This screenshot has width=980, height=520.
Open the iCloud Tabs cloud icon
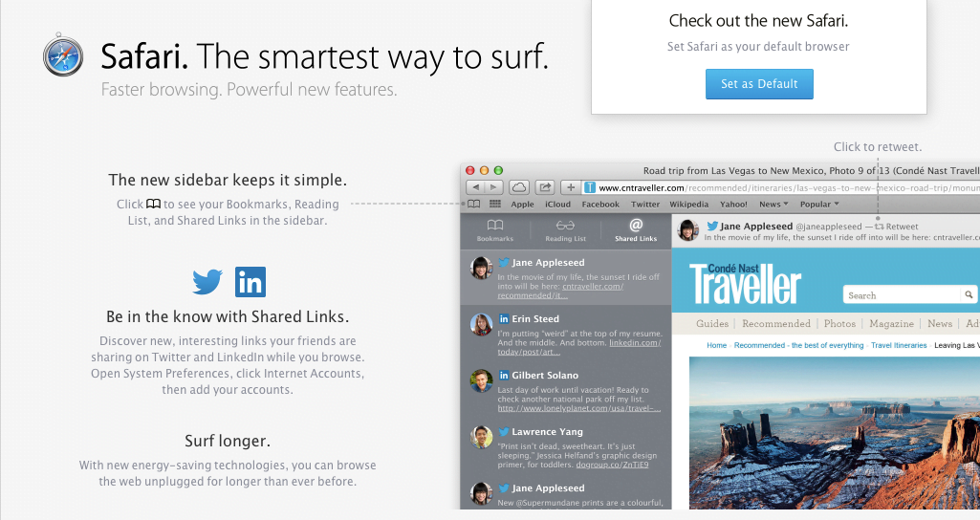tap(519, 187)
